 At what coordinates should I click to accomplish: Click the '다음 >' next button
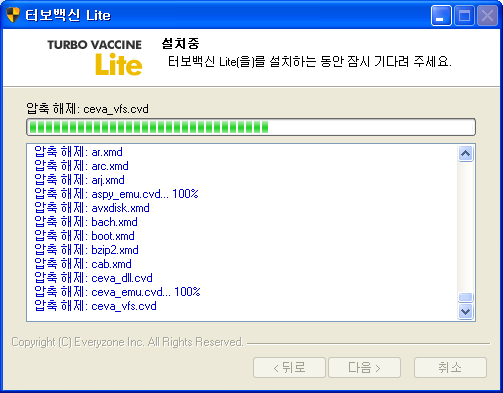pos(364,368)
